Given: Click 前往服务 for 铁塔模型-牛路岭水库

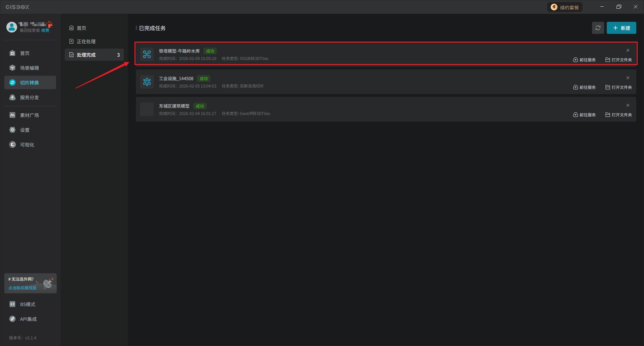Looking at the screenshot, I should (x=584, y=60).
